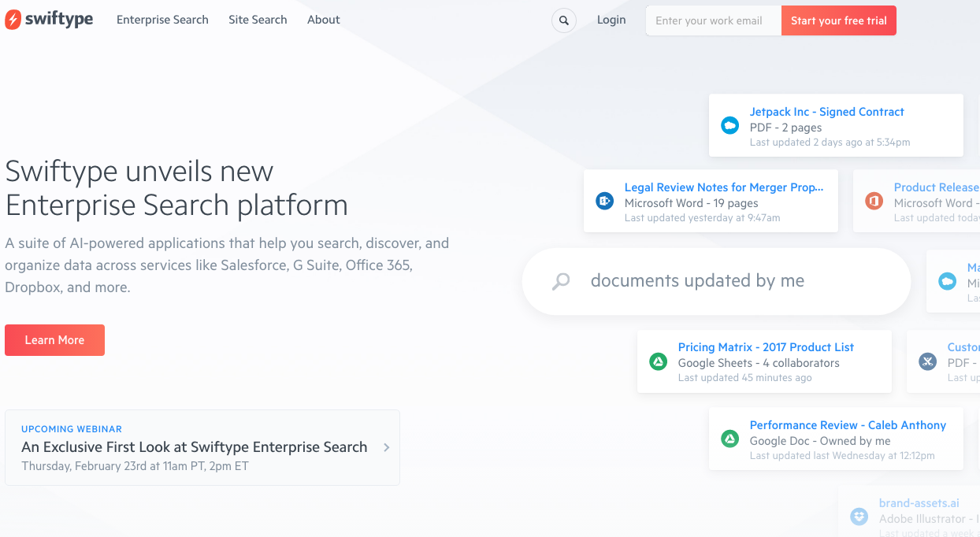Screen dimensions: 980x537
Task: Click the Enter your work email field
Action: (x=711, y=20)
